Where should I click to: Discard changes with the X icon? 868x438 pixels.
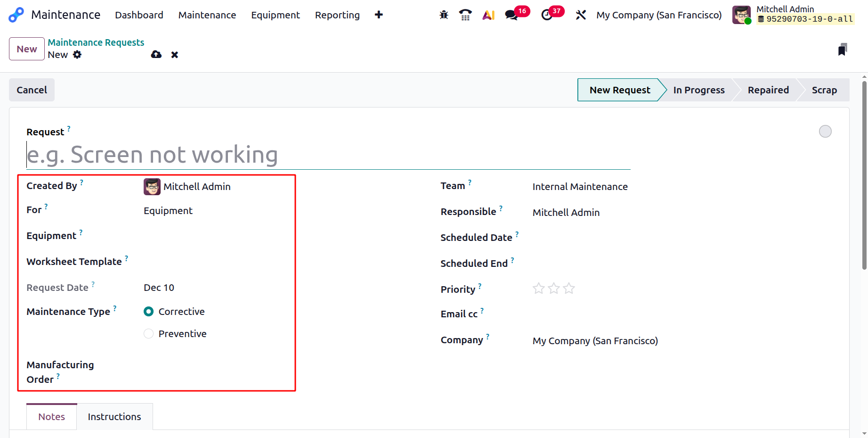tap(175, 55)
